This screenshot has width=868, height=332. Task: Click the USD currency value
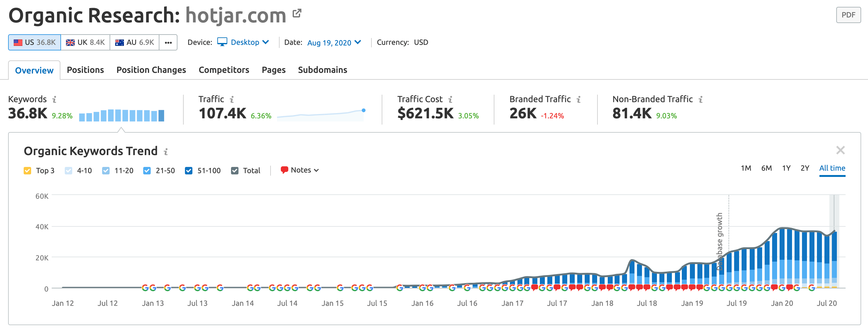coord(421,42)
